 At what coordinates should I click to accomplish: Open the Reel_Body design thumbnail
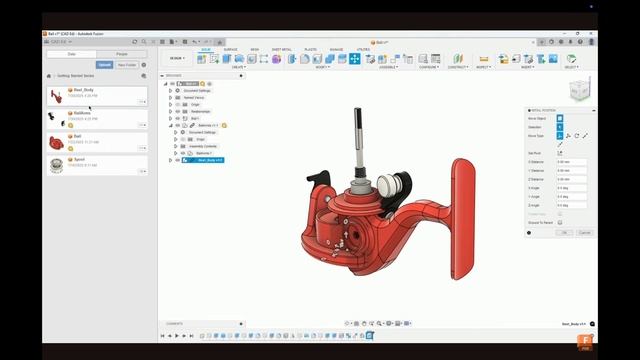click(56, 96)
